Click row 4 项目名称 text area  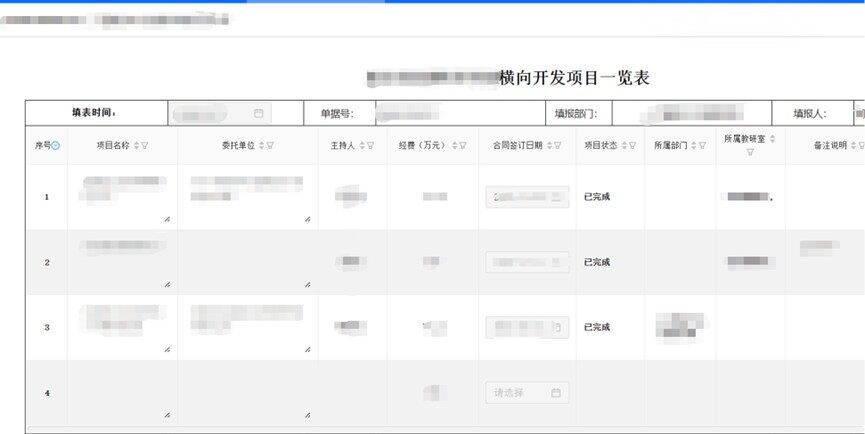click(x=121, y=392)
